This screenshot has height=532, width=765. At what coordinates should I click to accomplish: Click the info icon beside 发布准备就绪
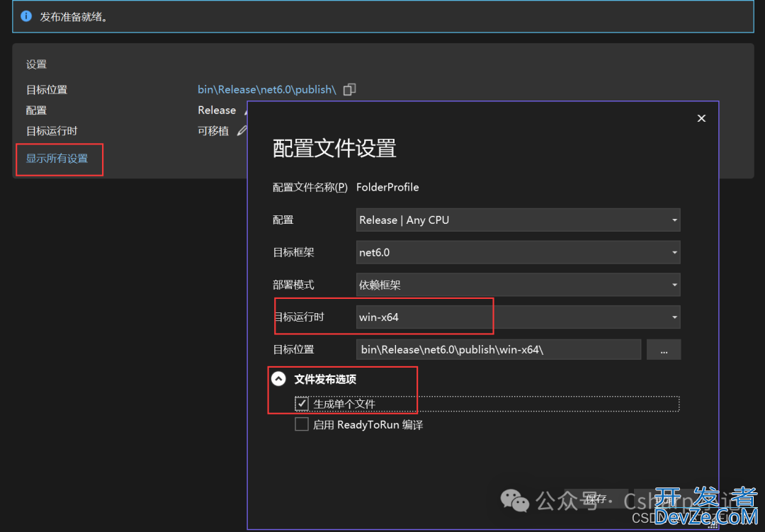click(x=26, y=16)
